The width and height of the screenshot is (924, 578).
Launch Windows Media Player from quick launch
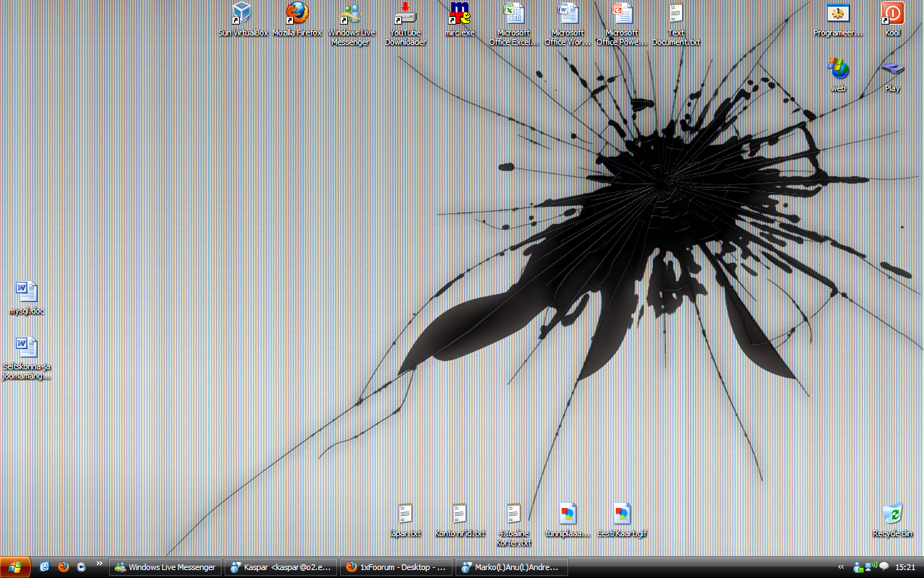pos(81,567)
